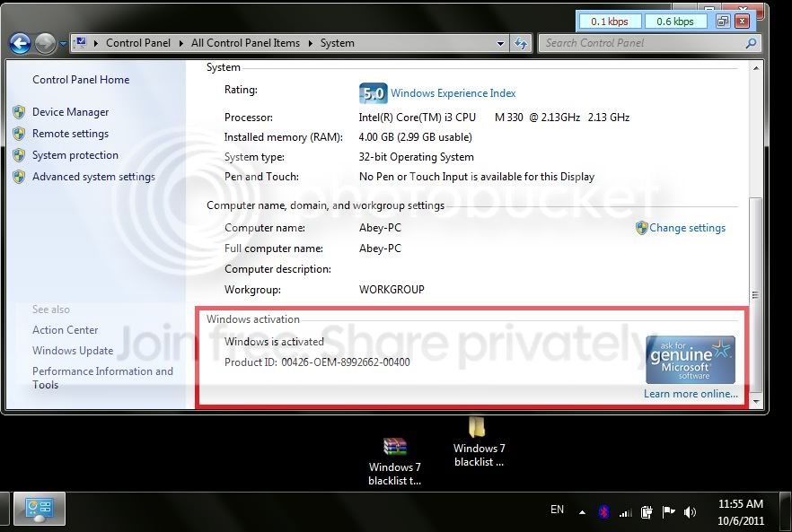The image size is (792, 532).
Task: Click the Abey-PC computer name value
Action: pyautogui.click(x=380, y=228)
